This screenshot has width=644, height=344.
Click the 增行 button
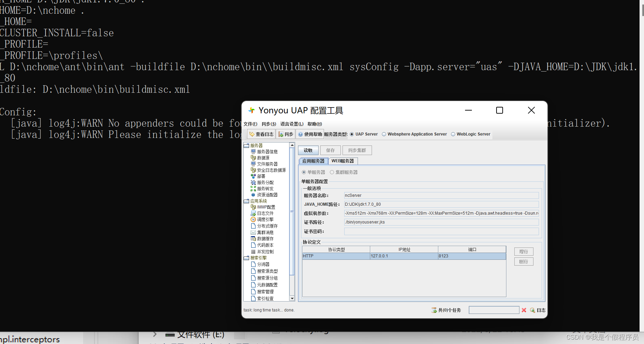(524, 252)
